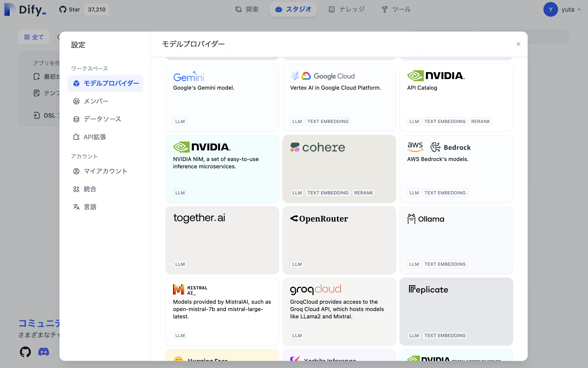This screenshot has height=368, width=588.
Task: Switch to the スタジオ tab
Action: click(x=293, y=10)
